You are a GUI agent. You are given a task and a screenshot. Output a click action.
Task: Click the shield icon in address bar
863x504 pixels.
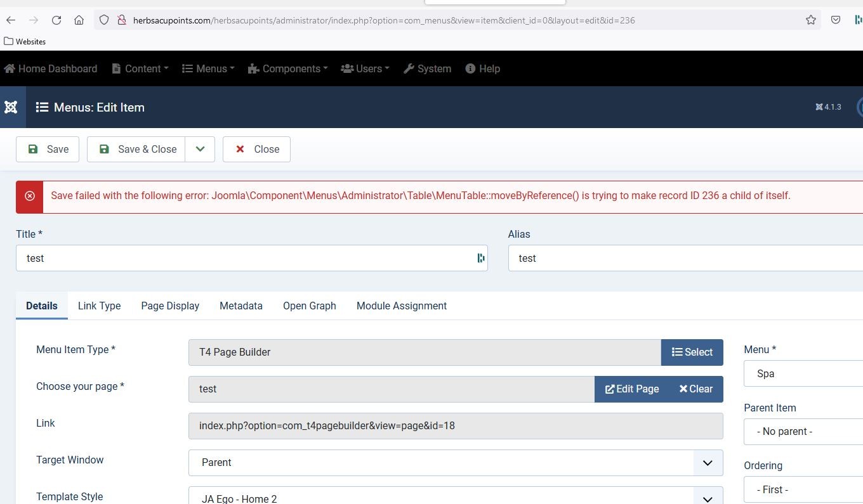point(105,20)
